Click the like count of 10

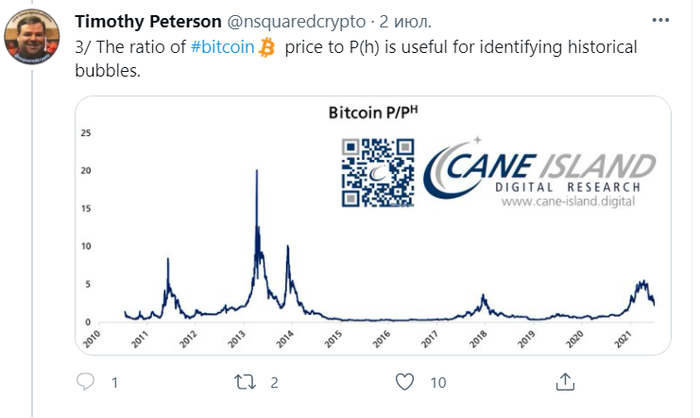pos(438,382)
